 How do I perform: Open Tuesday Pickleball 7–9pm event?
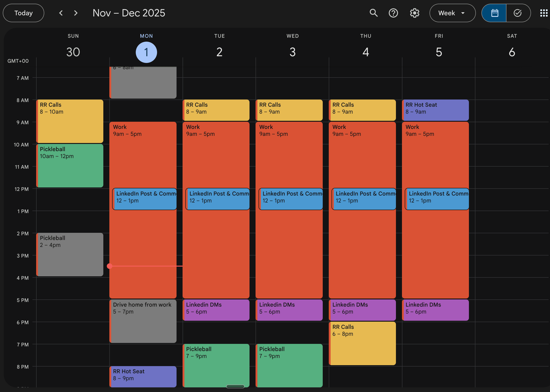216,364
